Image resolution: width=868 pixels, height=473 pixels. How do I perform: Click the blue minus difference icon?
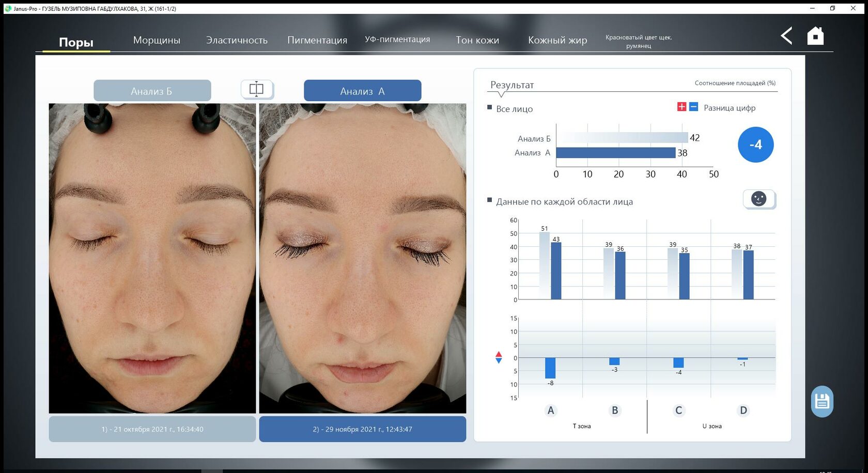[x=693, y=107]
